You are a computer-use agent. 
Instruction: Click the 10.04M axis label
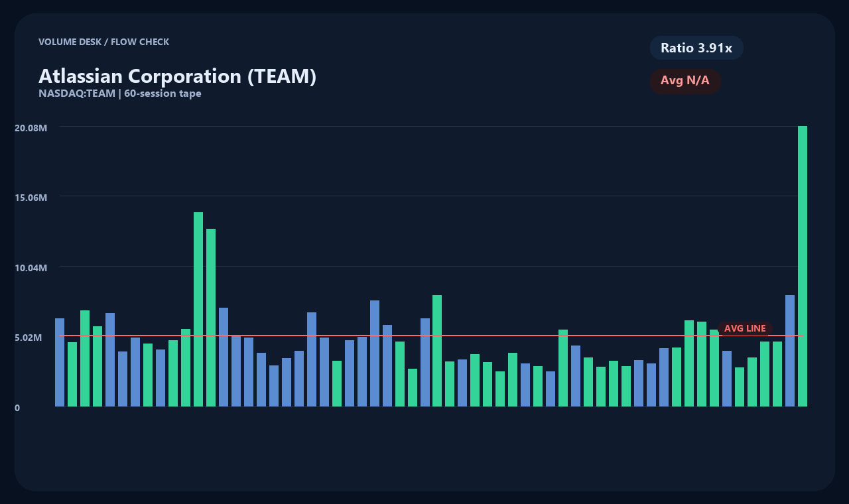click(x=31, y=267)
